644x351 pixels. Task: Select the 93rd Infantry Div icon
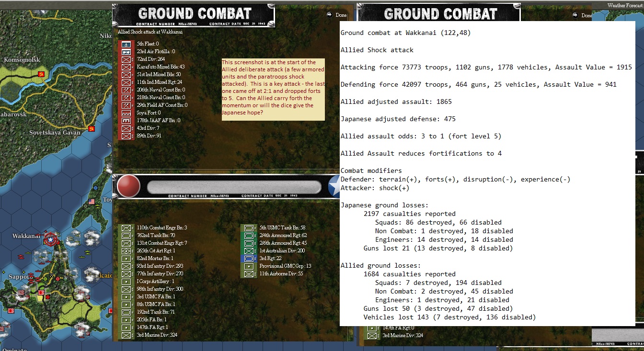pyautogui.click(x=126, y=266)
